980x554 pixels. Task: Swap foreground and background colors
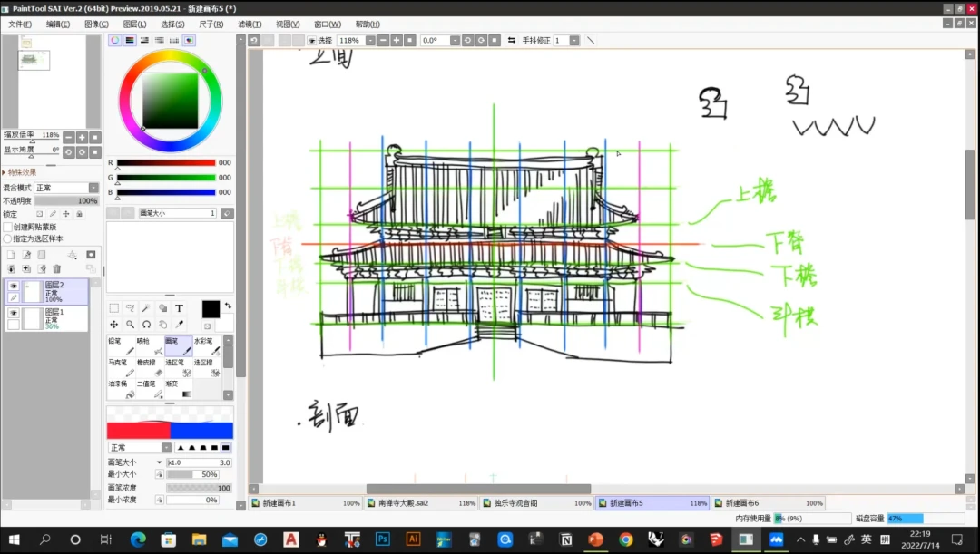tap(228, 306)
